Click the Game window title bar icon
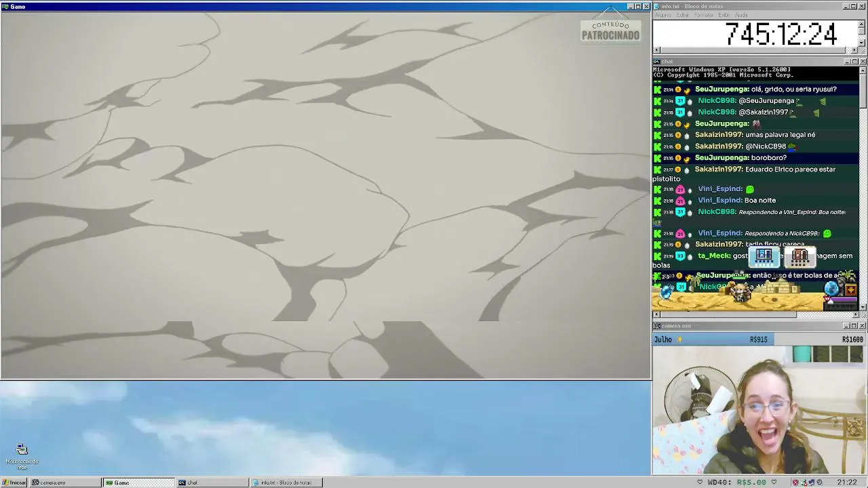This screenshot has height=488, width=868. point(5,7)
